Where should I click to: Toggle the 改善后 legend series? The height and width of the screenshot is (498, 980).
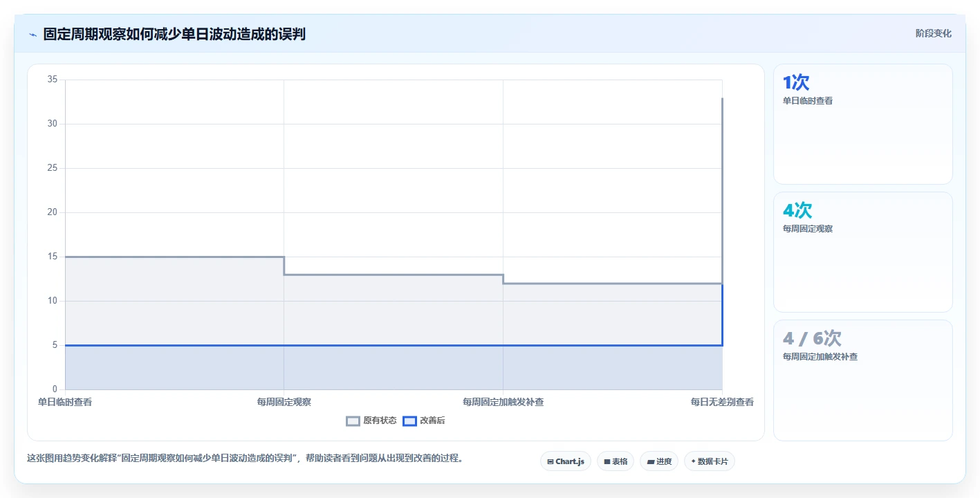[424, 421]
